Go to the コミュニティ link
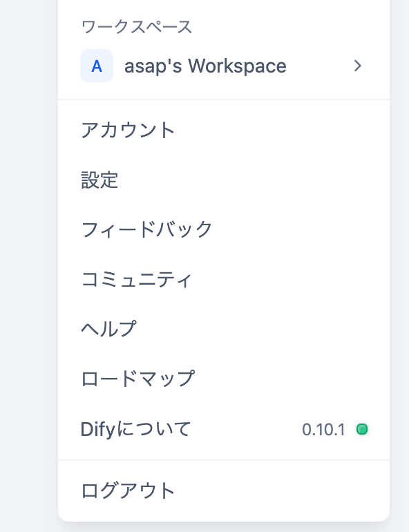 click(x=137, y=279)
